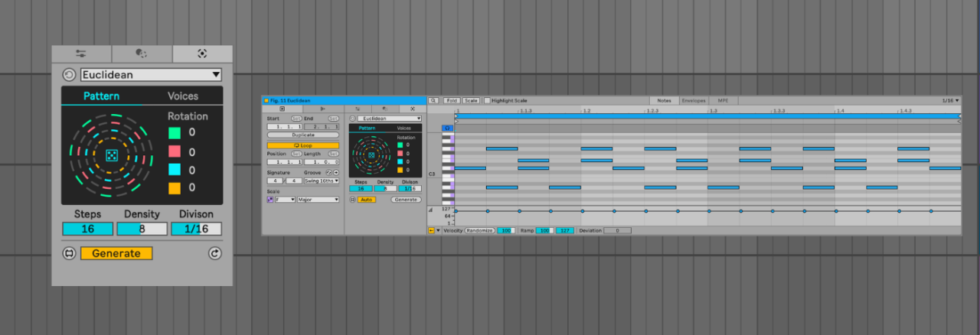The image size is (980, 335).
Task: Enable the Highlight Scale checkbox
Action: [487, 100]
